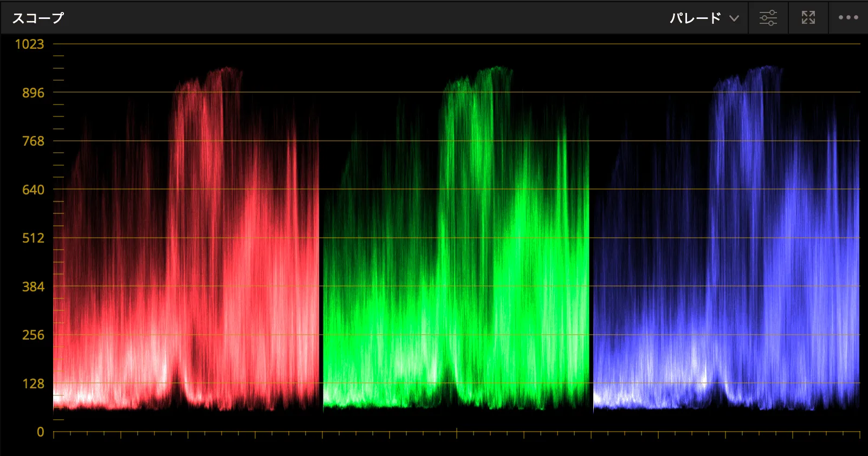The height and width of the screenshot is (456, 868).
Task: Click the 896 scale label
Action: pos(33,93)
